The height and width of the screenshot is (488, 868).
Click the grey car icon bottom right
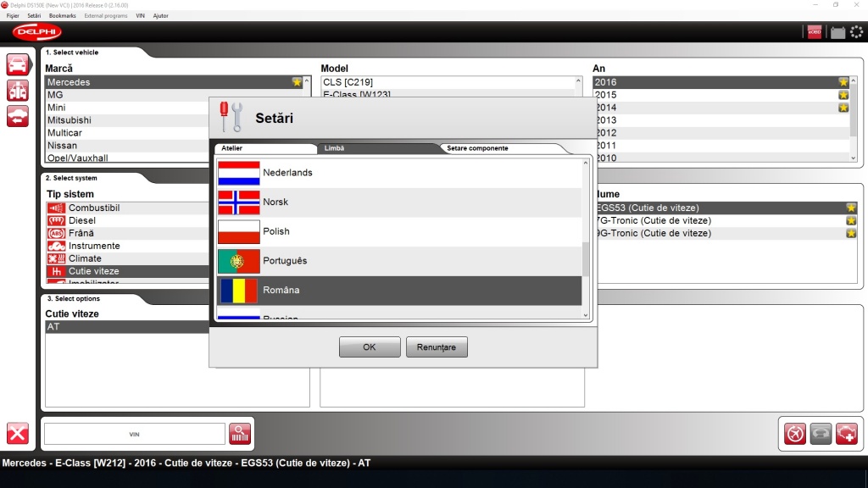pos(821,434)
